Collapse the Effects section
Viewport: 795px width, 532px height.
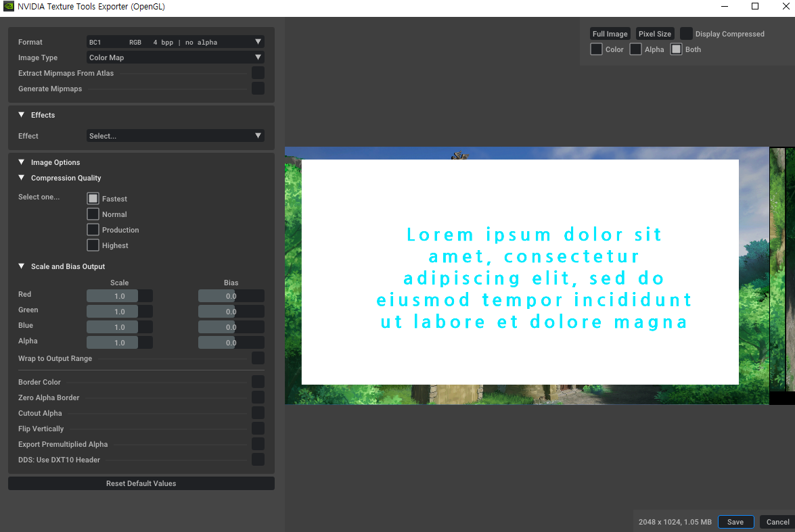point(21,115)
